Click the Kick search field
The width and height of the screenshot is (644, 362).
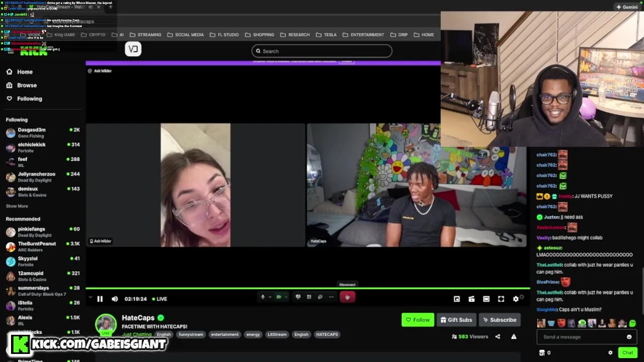[322, 51]
